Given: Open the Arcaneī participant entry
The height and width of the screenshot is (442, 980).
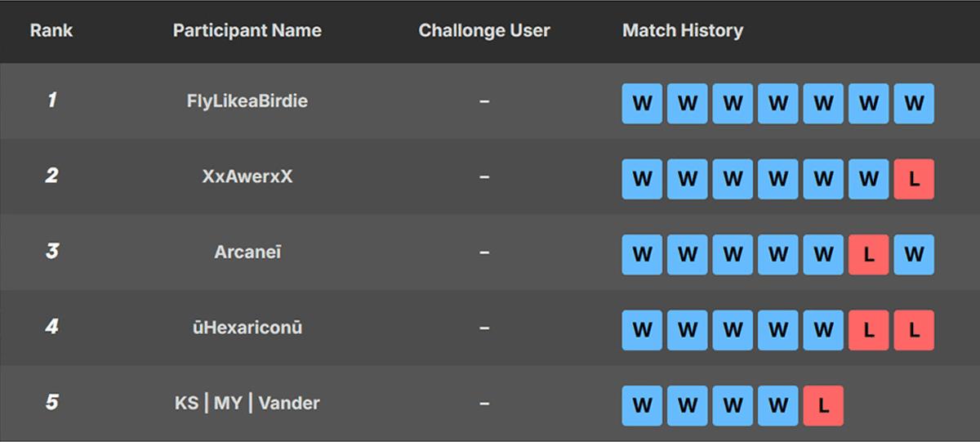Looking at the screenshot, I should [x=247, y=252].
